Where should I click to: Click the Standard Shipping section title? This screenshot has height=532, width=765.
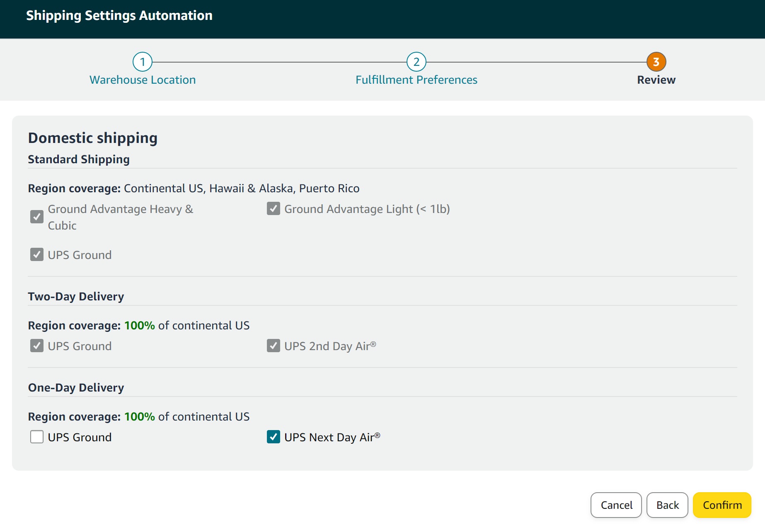[x=79, y=160]
